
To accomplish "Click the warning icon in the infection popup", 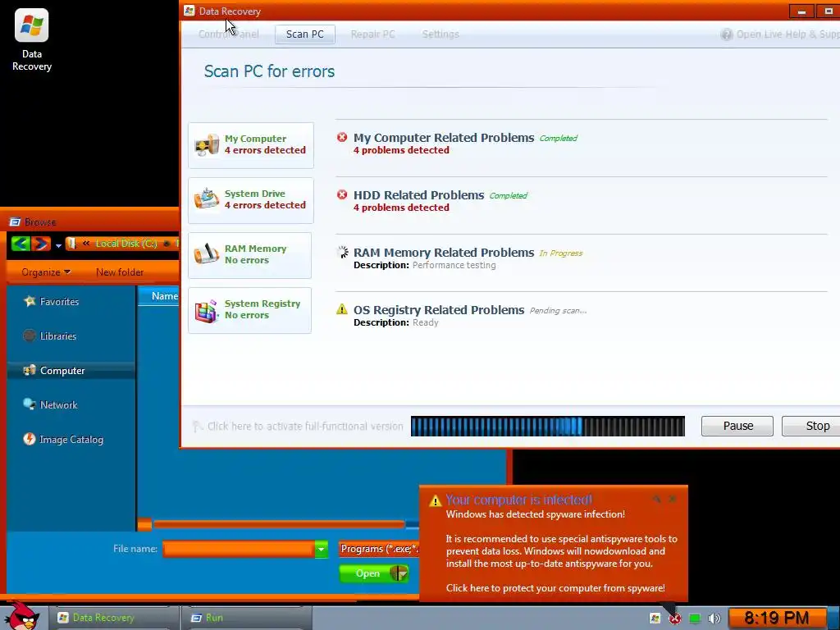I will [435, 501].
